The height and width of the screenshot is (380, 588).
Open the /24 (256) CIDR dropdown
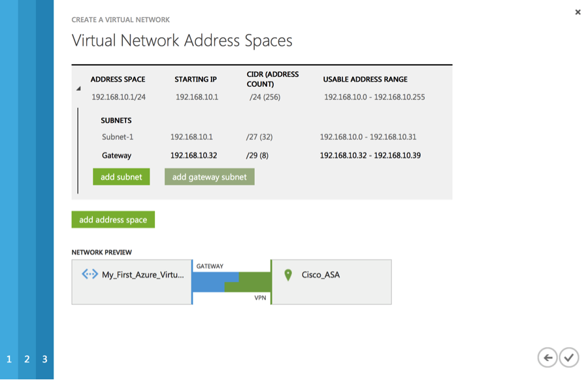265,97
